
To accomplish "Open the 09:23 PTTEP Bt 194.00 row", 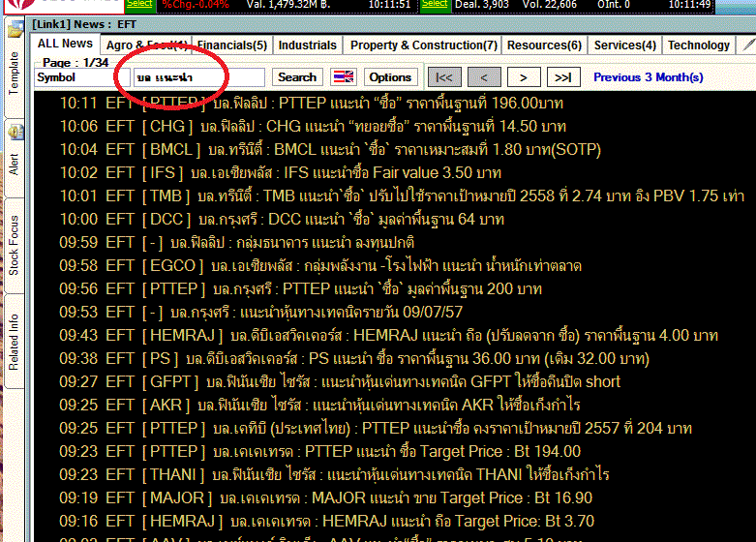I will (x=320, y=451).
